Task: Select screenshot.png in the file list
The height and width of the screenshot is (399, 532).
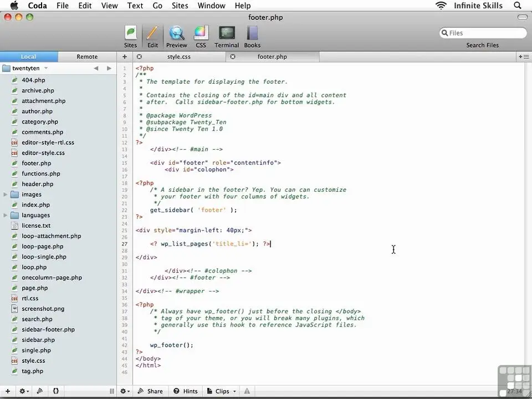Action: (43, 309)
